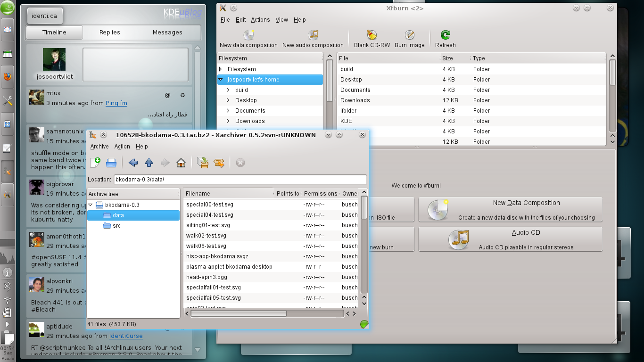The image size is (644, 362).
Task: Open the Actions menu in Xfburn
Action: pyautogui.click(x=260, y=20)
